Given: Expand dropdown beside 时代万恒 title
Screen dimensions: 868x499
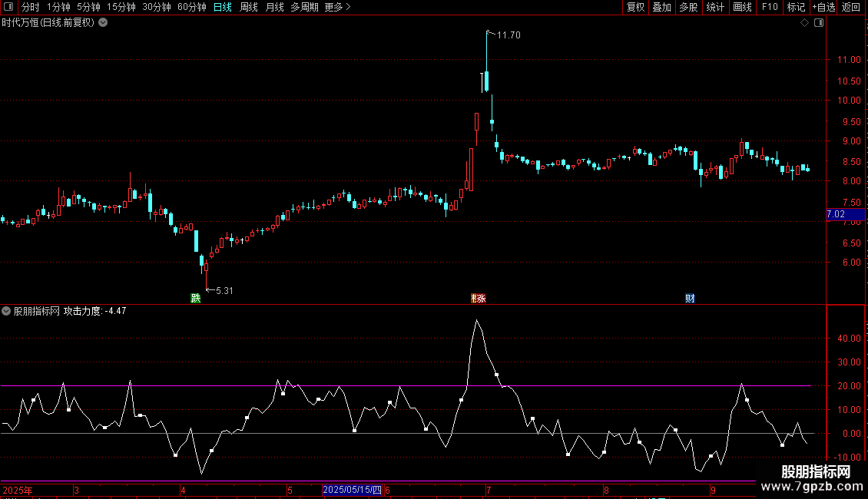Looking at the screenshot, I should pos(103,23).
